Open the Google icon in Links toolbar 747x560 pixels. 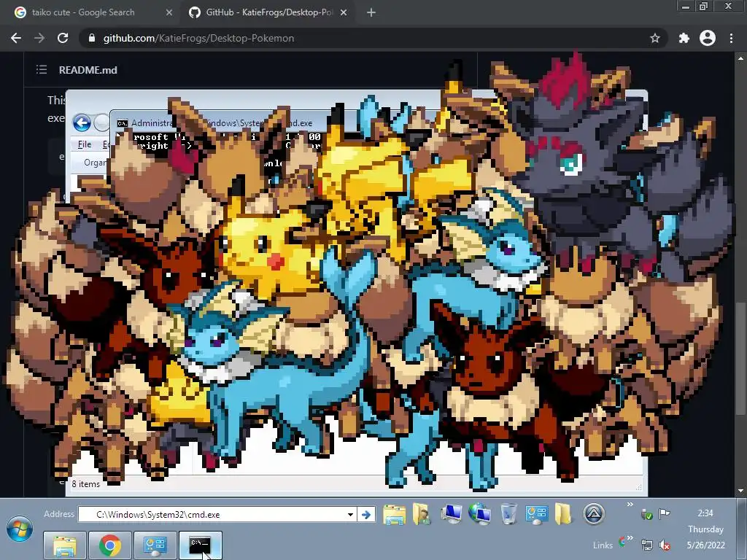tap(622, 542)
